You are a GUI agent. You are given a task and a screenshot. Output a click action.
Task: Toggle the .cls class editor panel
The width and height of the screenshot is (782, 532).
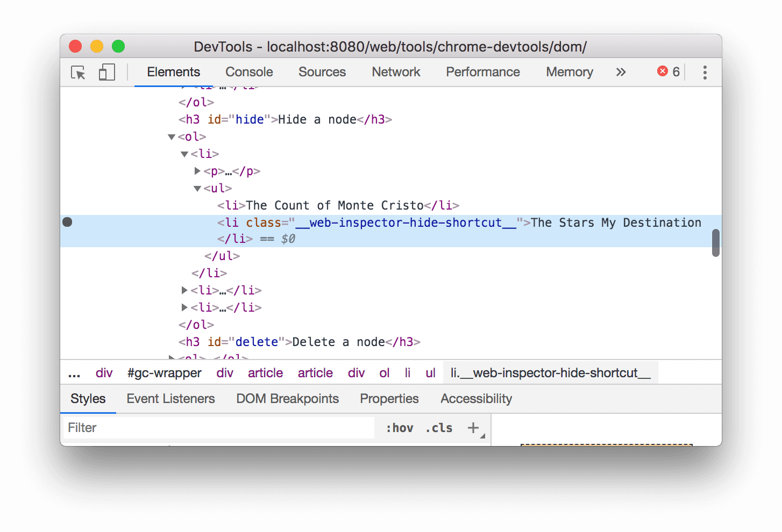(439, 428)
